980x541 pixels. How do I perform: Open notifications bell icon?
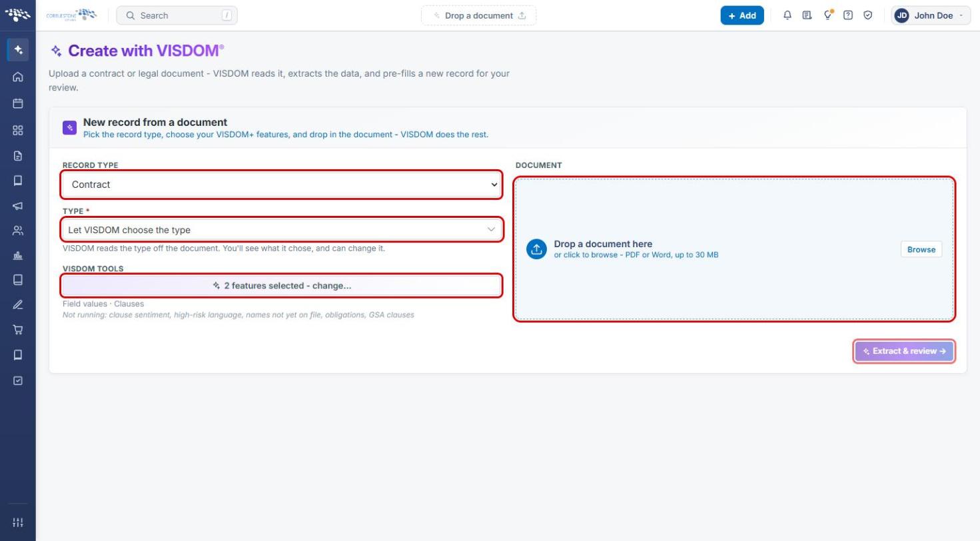pyautogui.click(x=787, y=15)
